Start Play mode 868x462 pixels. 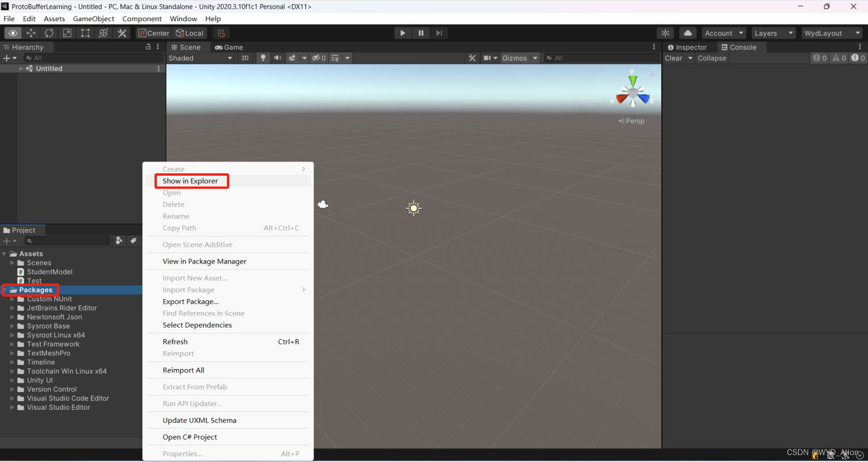click(403, 33)
